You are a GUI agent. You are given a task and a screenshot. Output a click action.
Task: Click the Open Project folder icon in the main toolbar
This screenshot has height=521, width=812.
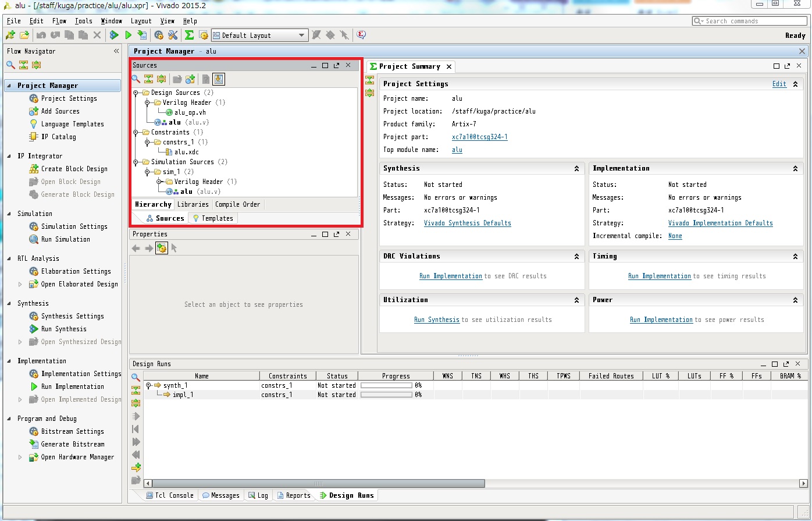pyautogui.click(x=24, y=36)
